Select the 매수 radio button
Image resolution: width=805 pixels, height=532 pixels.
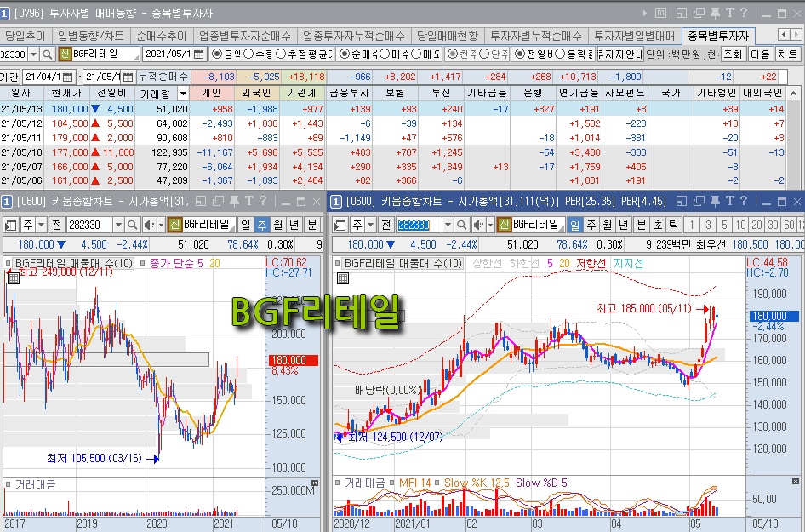tap(384, 54)
